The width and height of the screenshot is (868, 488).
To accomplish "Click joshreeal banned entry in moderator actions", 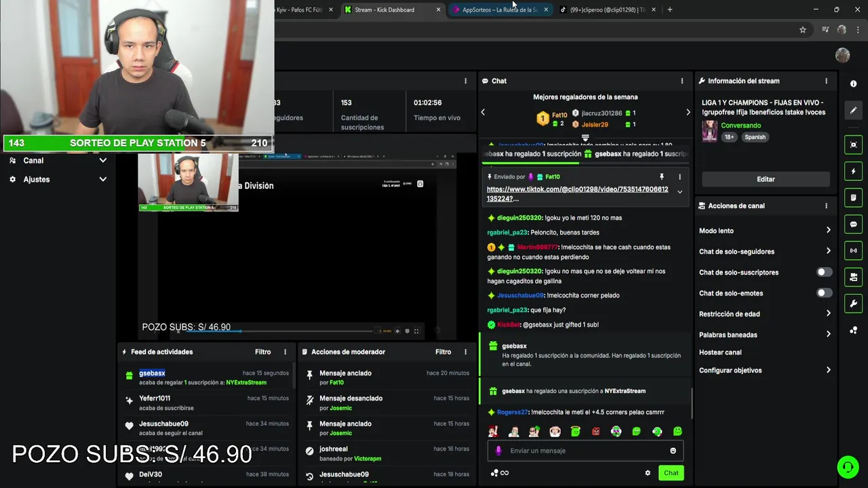I will 387,454.
